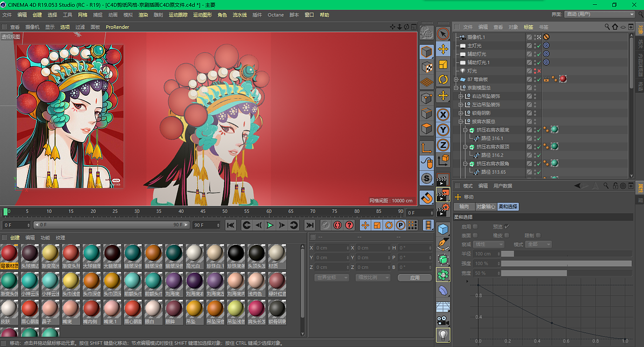Viewport: 644px width, 347px height.
Task: Open the spline pen tool
Action: (x=443, y=244)
